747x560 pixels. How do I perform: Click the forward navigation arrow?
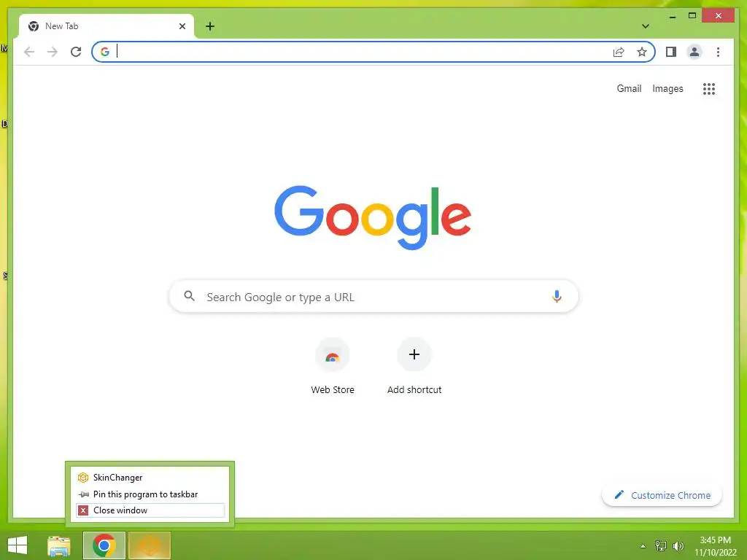53,52
